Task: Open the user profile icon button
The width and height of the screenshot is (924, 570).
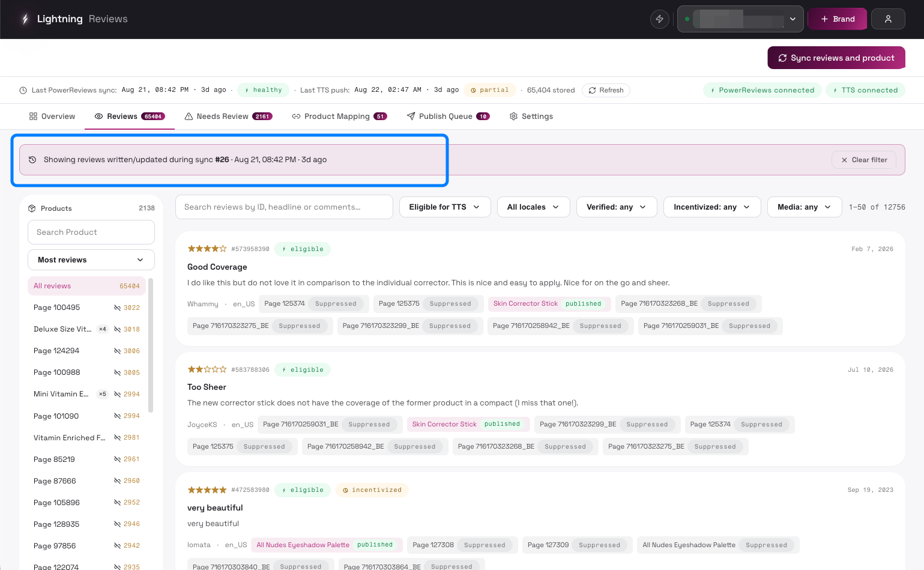Action: 888,19
